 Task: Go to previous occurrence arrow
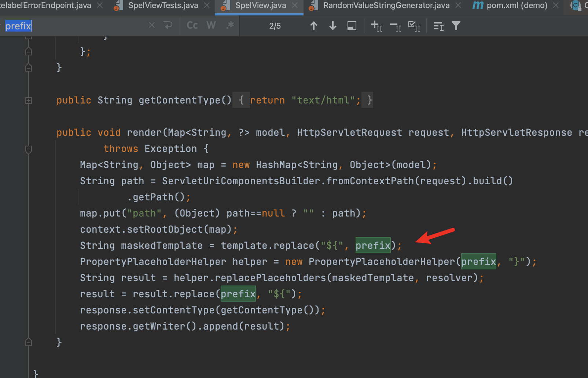click(314, 26)
